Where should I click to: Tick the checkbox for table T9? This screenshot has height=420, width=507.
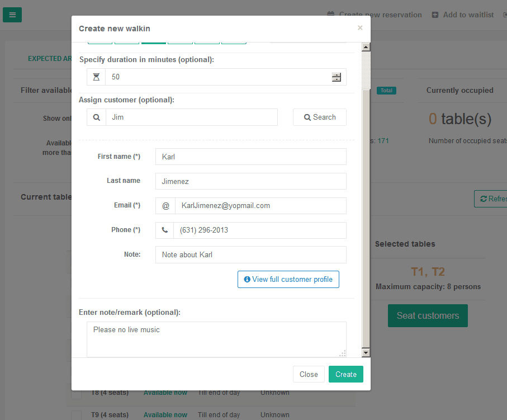tap(77, 415)
